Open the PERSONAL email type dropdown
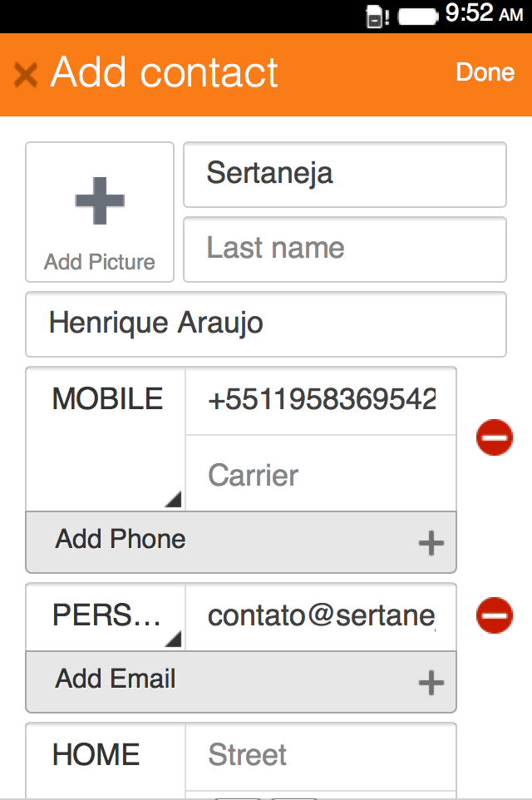 click(x=106, y=616)
